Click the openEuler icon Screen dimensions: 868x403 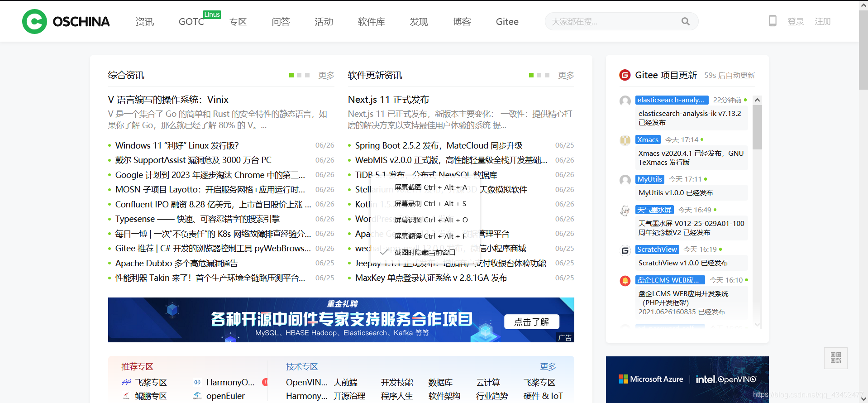[x=197, y=396]
